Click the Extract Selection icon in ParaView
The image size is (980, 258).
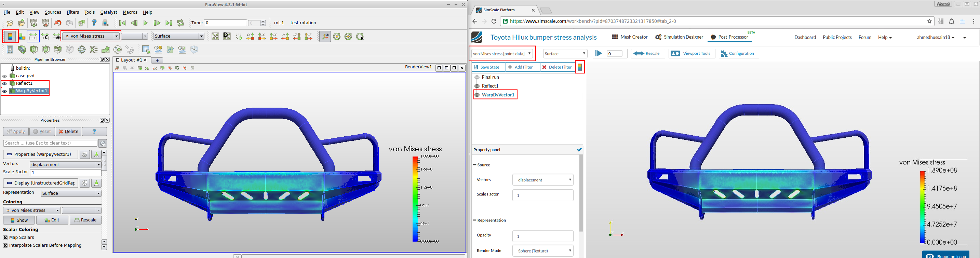(146, 50)
